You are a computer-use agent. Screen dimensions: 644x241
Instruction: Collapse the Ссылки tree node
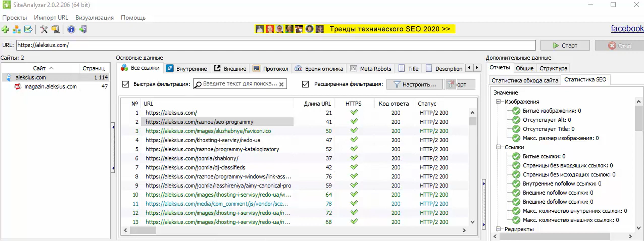(x=498, y=147)
